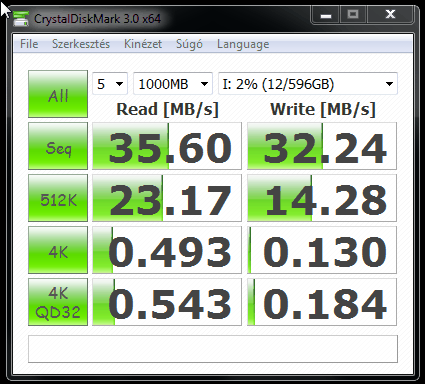Image resolution: width=425 pixels, height=384 pixels.
Task: Select the 512K write value 14.28
Action: (x=322, y=198)
